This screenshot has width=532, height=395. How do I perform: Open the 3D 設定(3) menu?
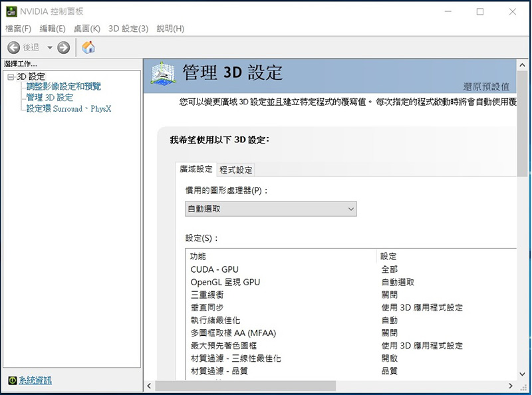pyautogui.click(x=128, y=29)
